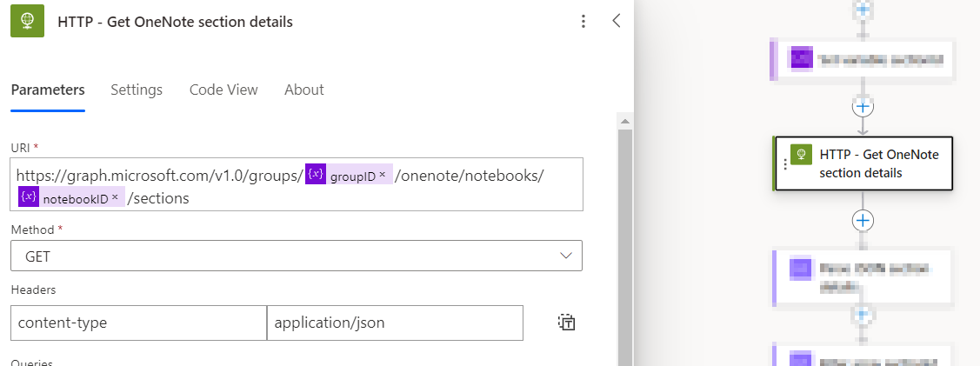Remove the notebookID variable token
980x366 pixels.
pyautogui.click(x=115, y=198)
